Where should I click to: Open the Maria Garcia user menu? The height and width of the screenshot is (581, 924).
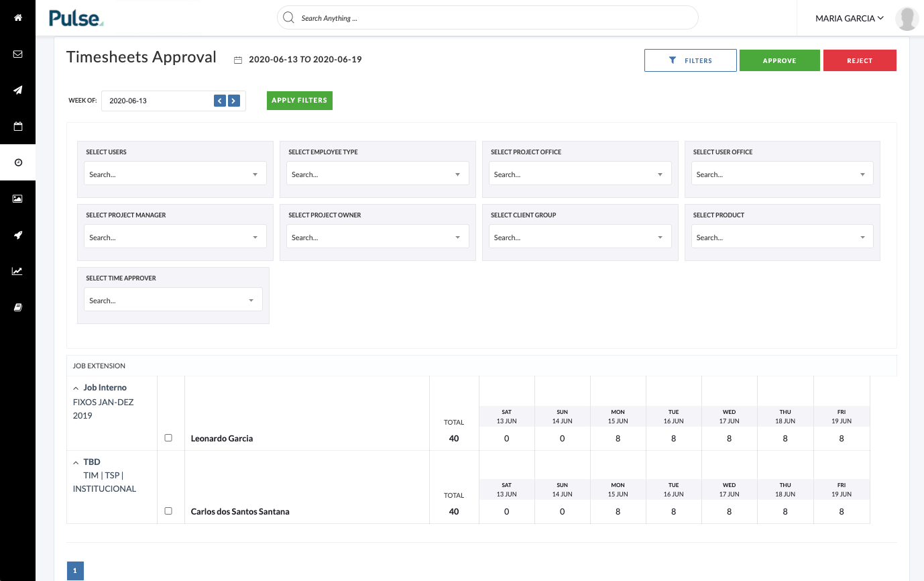tap(849, 18)
